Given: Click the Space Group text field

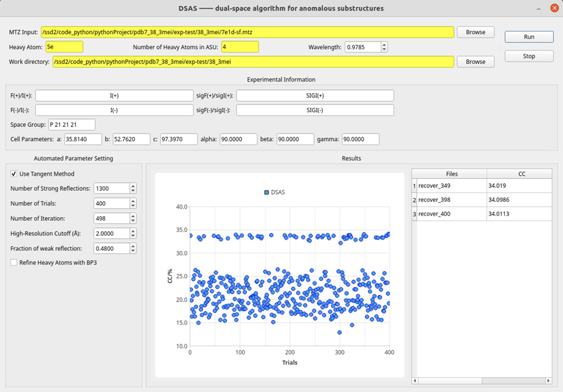Looking at the screenshot, I should tap(72, 124).
